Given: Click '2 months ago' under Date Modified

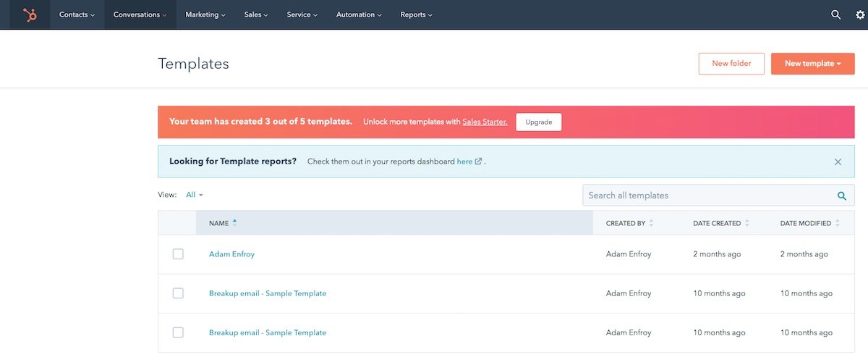Looking at the screenshot, I should (804, 254).
